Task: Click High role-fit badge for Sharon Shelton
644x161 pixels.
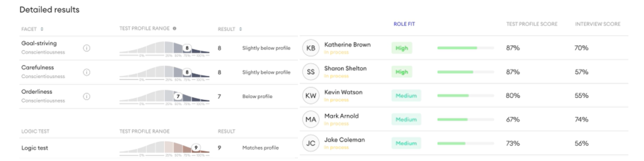Action: [x=402, y=72]
